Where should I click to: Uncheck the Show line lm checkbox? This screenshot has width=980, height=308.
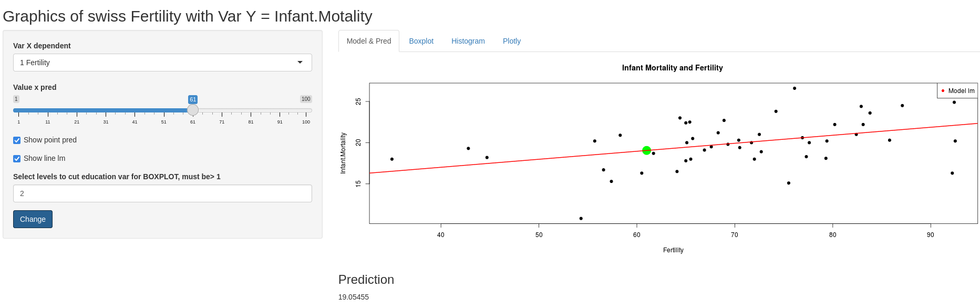point(17,159)
